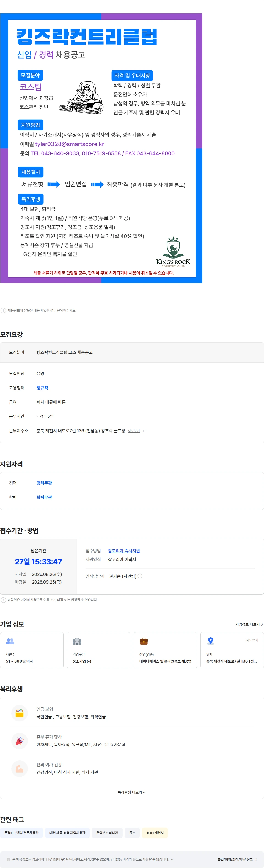Click the 정규직 employment type text
Image resolution: width=264 pixels, height=868 pixels.
click(x=42, y=388)
